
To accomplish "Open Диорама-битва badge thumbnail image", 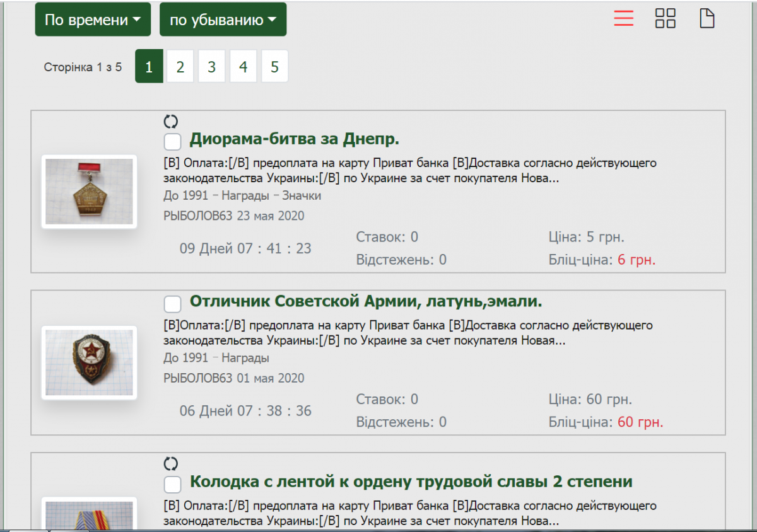I will pyautogui.click(x=89, y=192).
